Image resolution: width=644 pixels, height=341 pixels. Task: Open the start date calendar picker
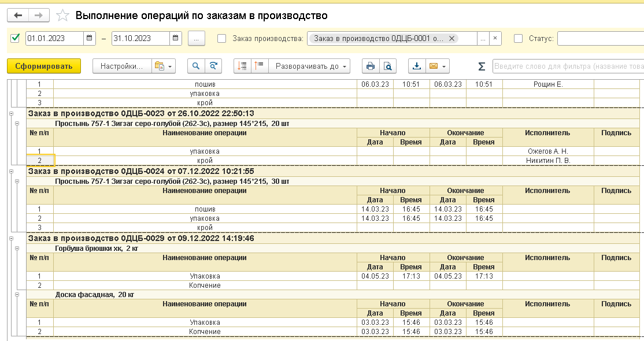(90, 39)
